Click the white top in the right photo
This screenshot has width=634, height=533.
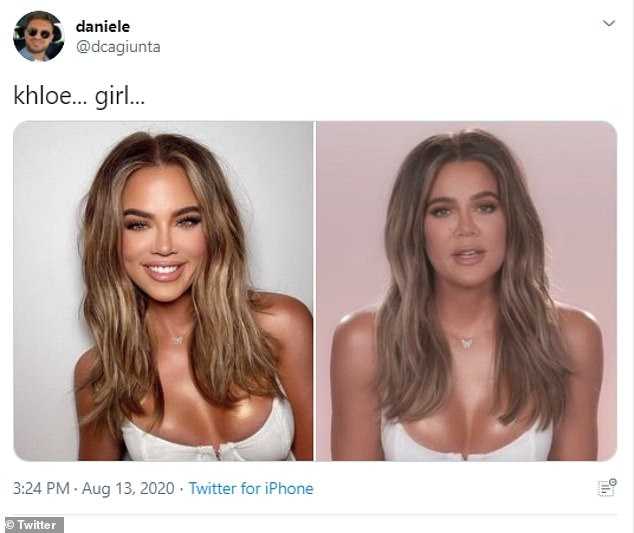coord(467,445)
